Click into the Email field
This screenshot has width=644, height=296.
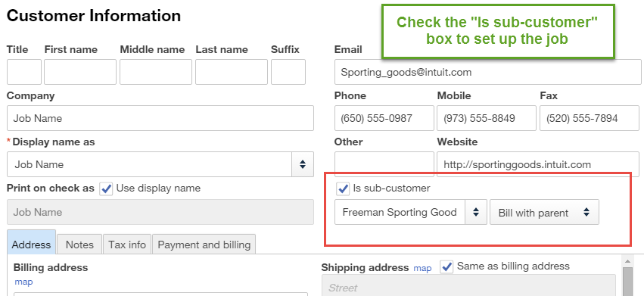click(488, 72)
